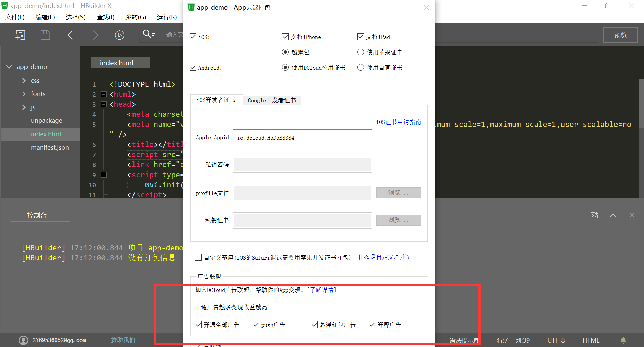Open the 运行(R) menu
Image resolution: width=644 pixels, height=347 pixels.
tap(167, 17)
